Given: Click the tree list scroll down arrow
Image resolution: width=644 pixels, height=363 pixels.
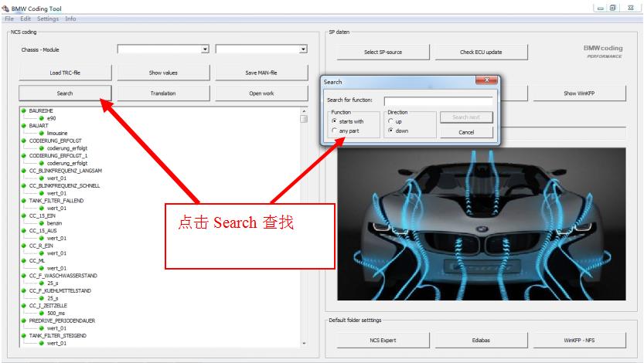Looking at the screenshot, I should point(304,344).
